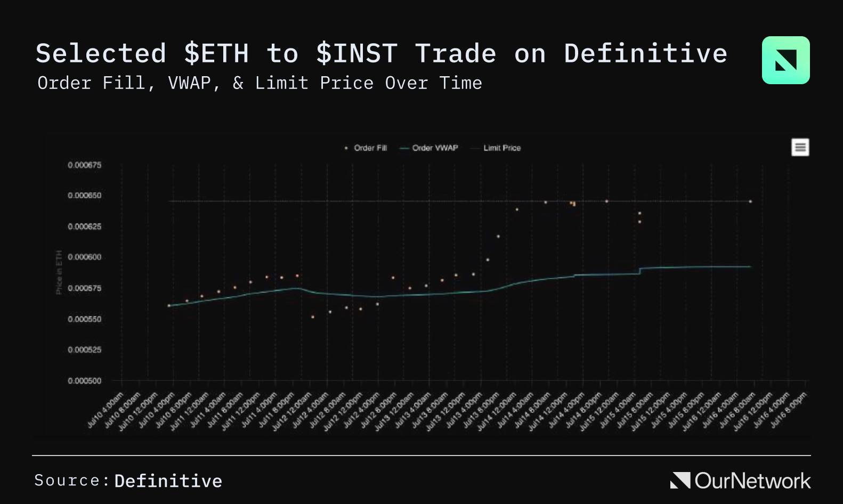Screen dimensions: 843x504
Task: Click the 0.000675 y-axis label
Action: pyautogui.click(x=84, y=165)
